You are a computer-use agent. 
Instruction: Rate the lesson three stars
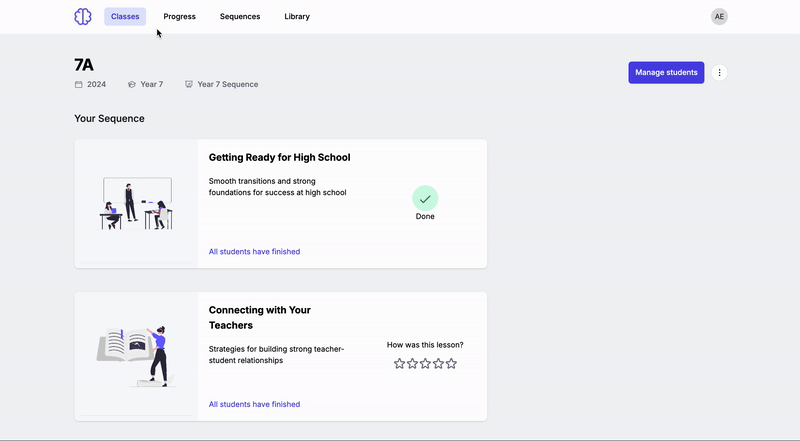[x=425, y=364]
